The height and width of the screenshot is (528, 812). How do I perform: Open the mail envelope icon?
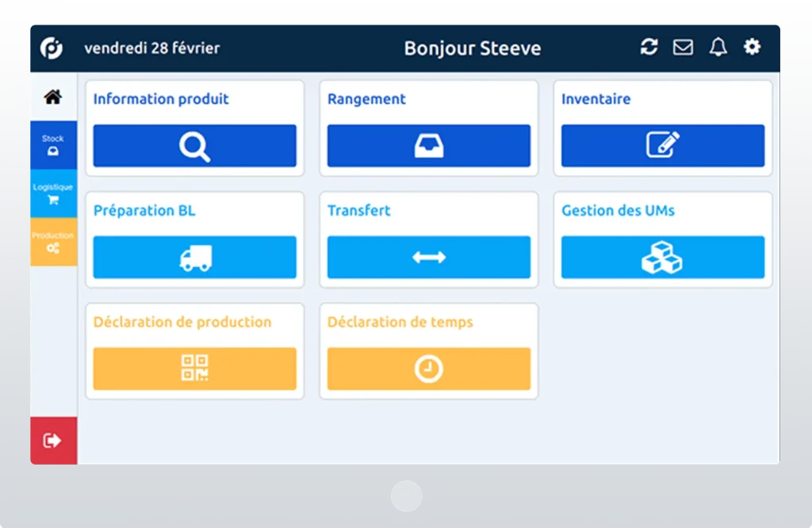point(683,47)
